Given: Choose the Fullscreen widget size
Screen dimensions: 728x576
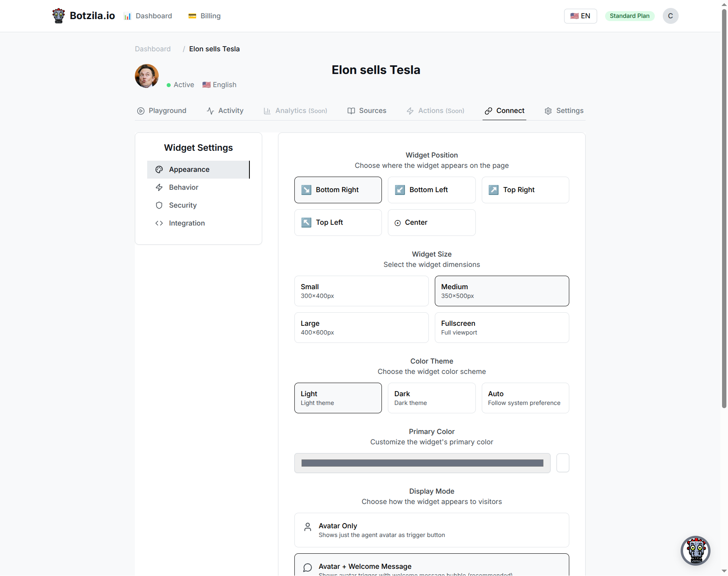Looking at the screenshot, I should [x=502, y=327].
